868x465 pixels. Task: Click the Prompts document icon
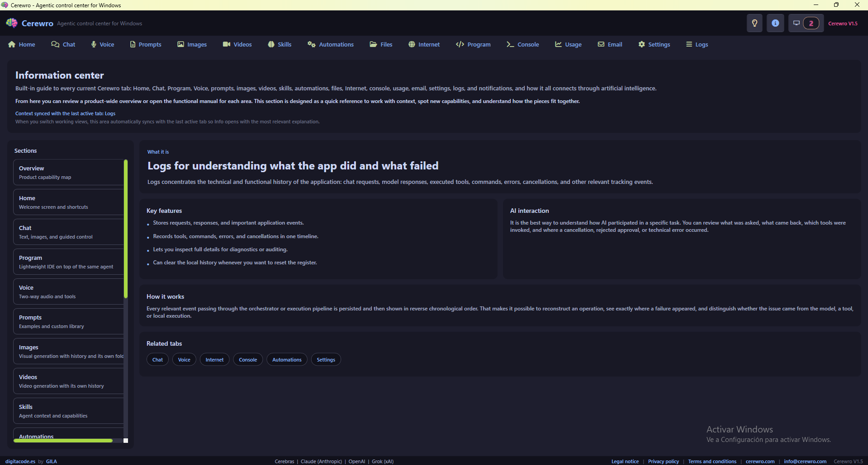coord(133,44)
